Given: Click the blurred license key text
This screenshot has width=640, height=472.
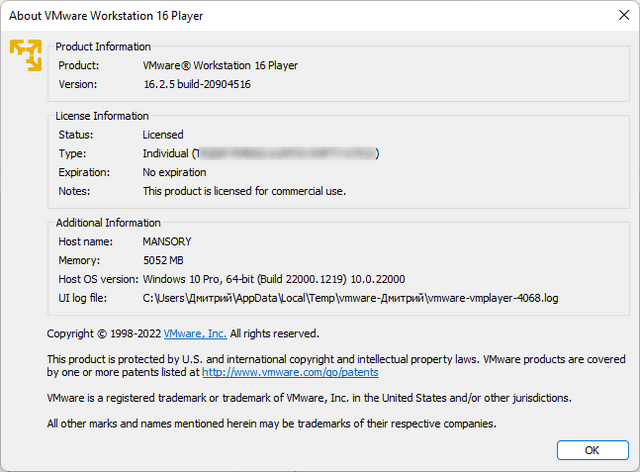Looking at the screenshot, I should tap(285, 153).
